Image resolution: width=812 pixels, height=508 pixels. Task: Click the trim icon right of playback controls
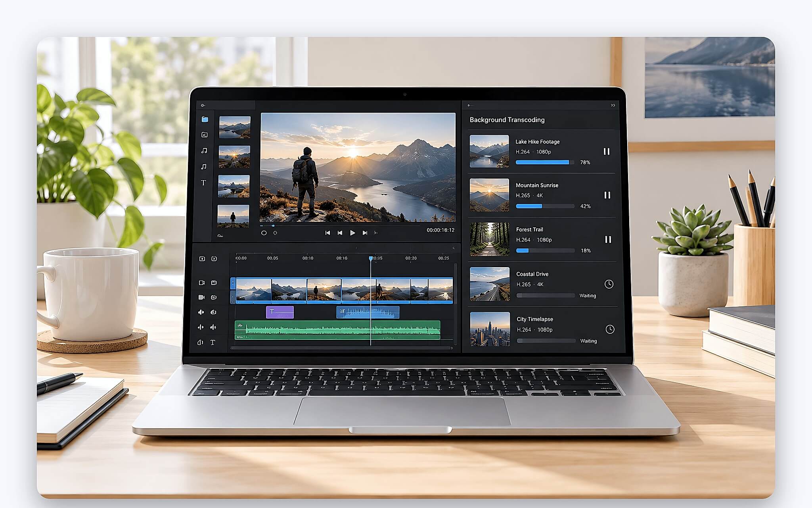tap(376, 233)
